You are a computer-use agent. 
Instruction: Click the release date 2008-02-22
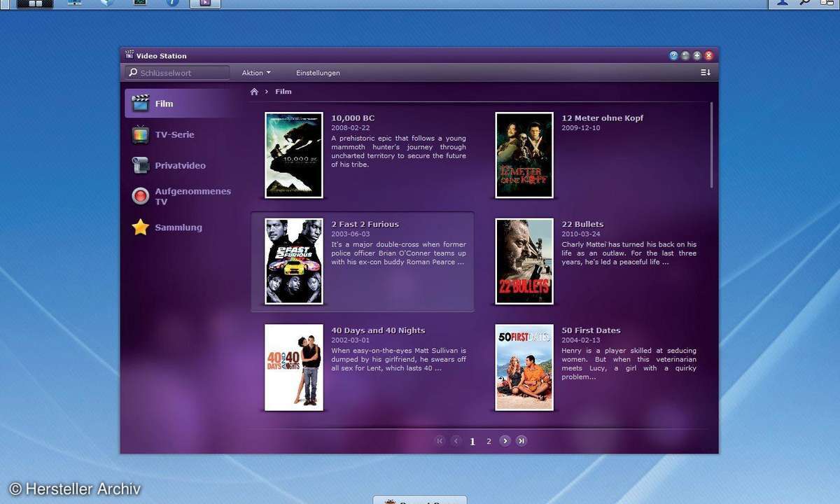pos(351,128)
